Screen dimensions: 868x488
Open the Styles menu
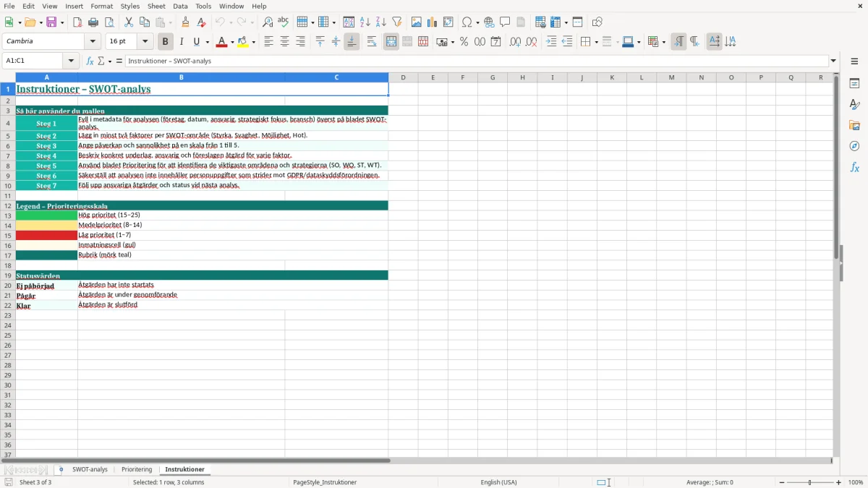point(130,7)
